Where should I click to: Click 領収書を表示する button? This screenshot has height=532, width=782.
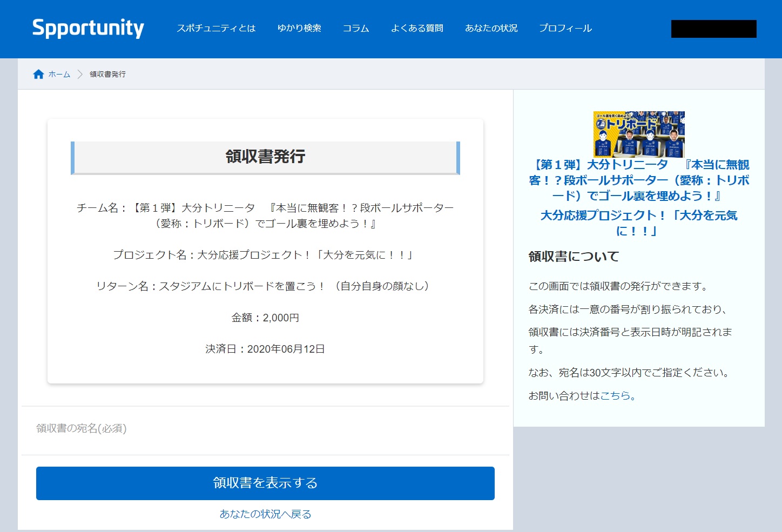point(265,483)
